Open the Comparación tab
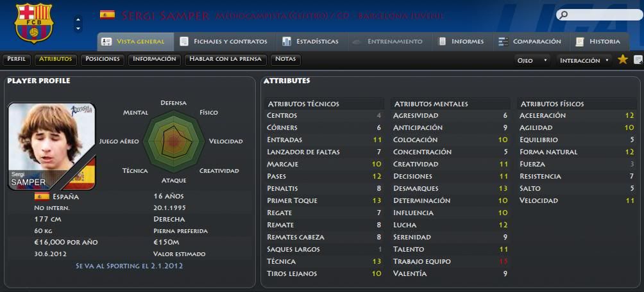The height and width of the screenshot is (292, 644). coord(529,42)
